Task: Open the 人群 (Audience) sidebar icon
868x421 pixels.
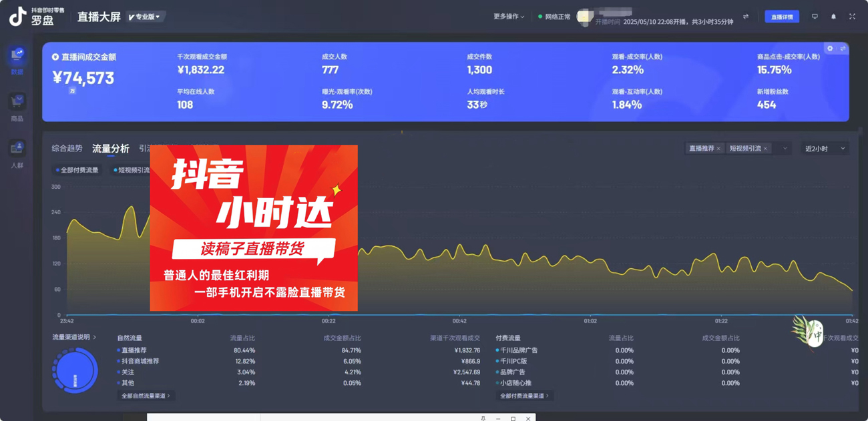Action: [17, 153]
